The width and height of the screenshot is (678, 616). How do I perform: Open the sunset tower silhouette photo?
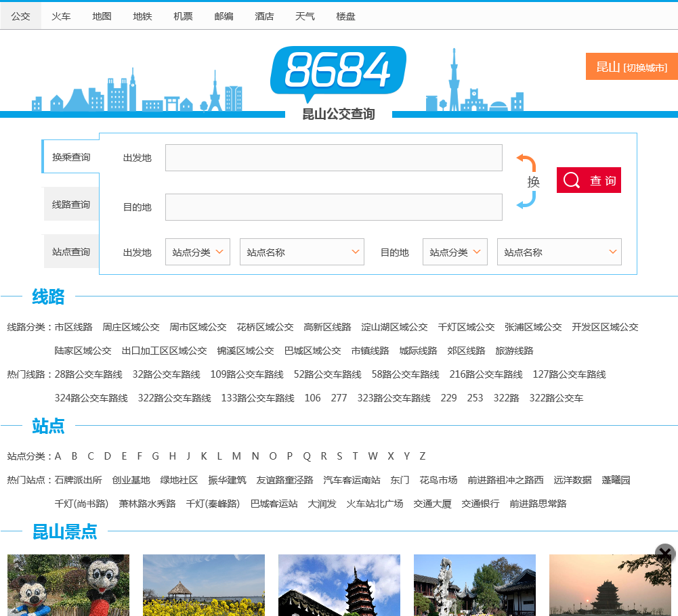coord(610,585)
